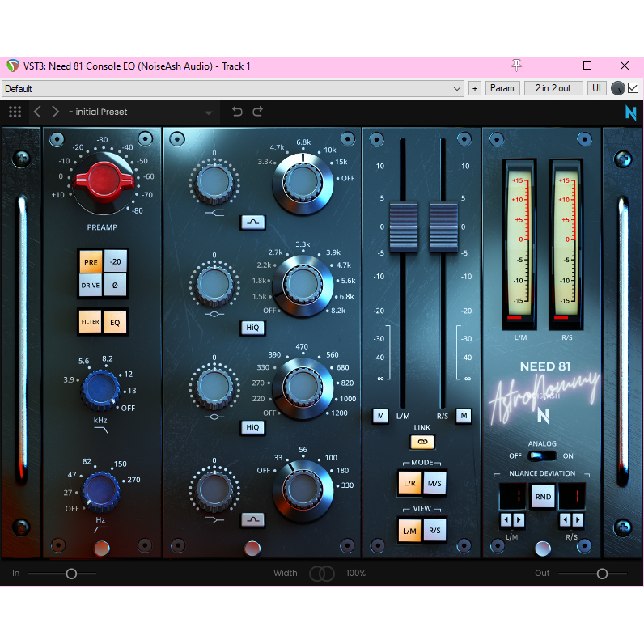Redo the last change

pos(257,112)
